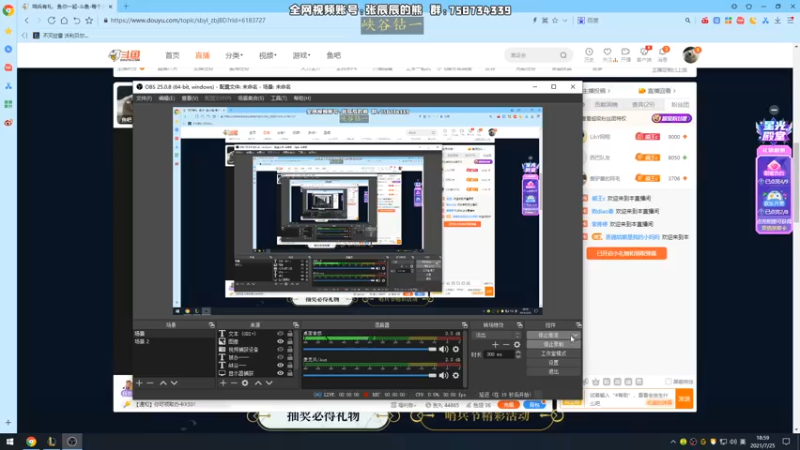This screenshot has height=450, width=800.
Task: Move the OBS scene down
Action: [174, 383]
